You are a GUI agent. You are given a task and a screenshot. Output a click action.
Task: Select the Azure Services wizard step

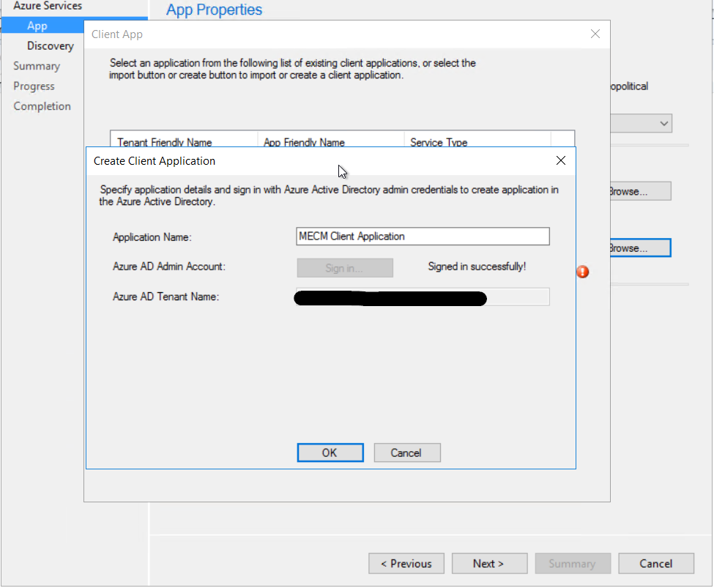(x=48, y=6)
